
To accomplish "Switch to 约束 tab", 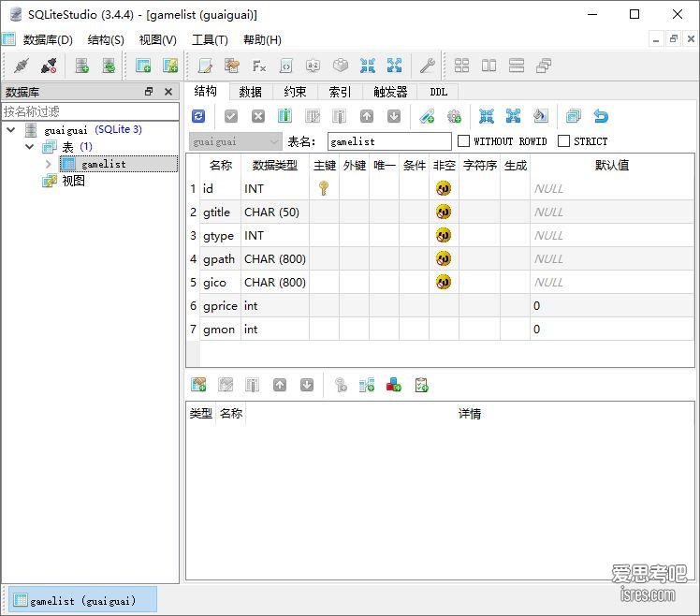I will point(295,92).
